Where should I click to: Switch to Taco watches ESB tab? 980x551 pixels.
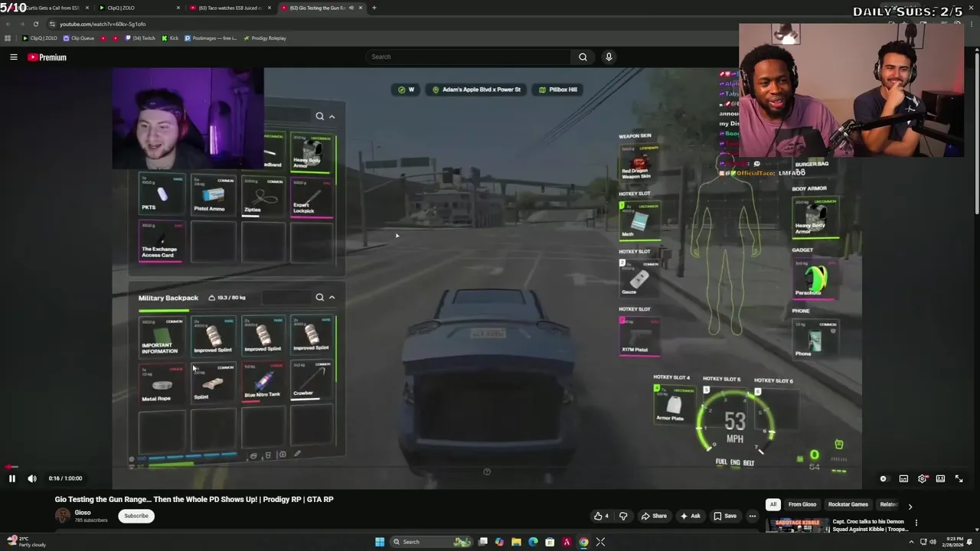(230, 8)
